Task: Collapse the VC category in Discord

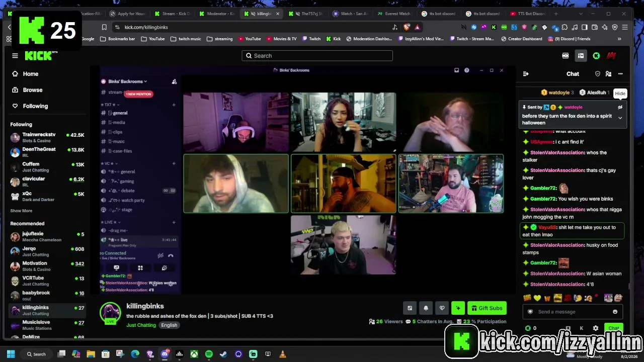Action: [109, 163]
